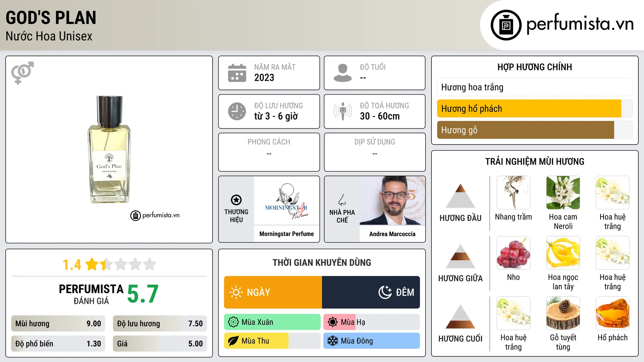Click the pyramid icon above Hương cuối

[x=460, y=316]
